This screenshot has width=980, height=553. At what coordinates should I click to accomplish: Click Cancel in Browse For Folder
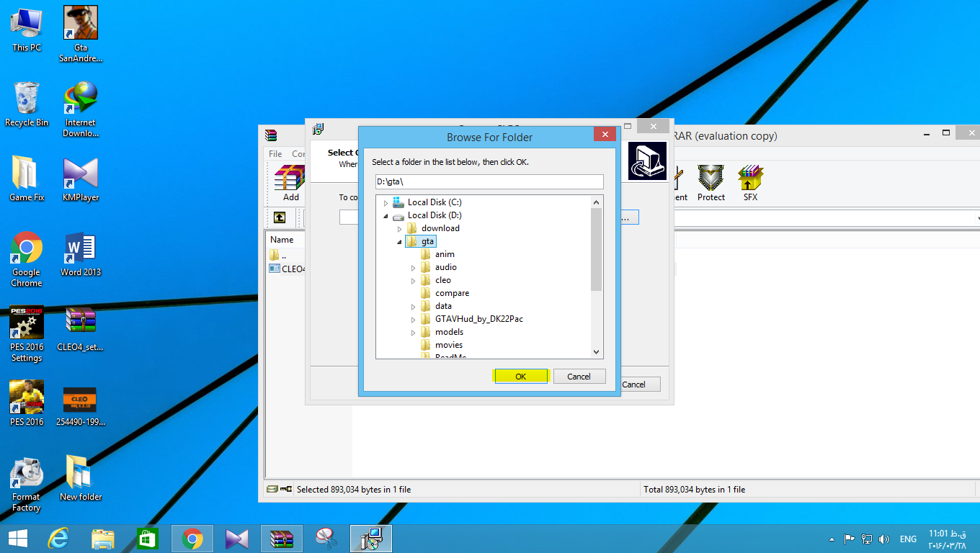pos(579,376)
